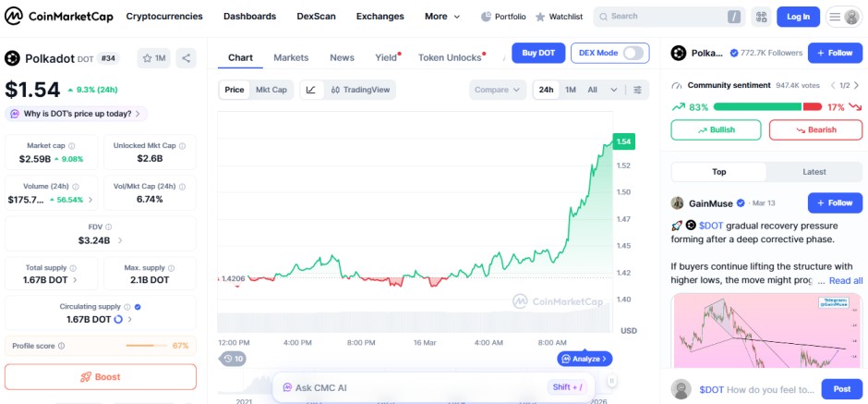Click Read all link in post
Viewport: 868px width, 404px height.
point(846,280)
